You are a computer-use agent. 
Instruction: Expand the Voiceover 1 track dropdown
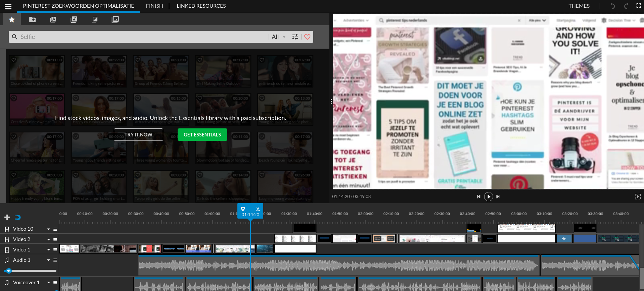coord(49,283)
